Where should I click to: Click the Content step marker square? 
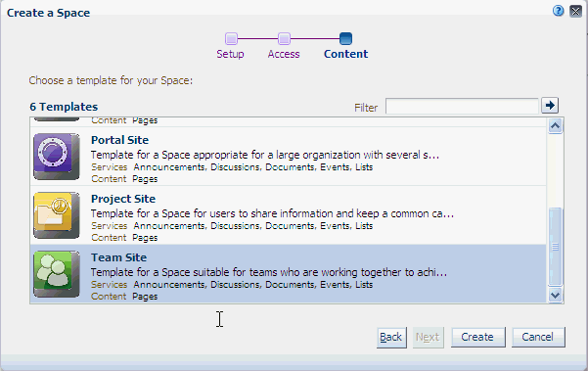[x=345, y=38]
